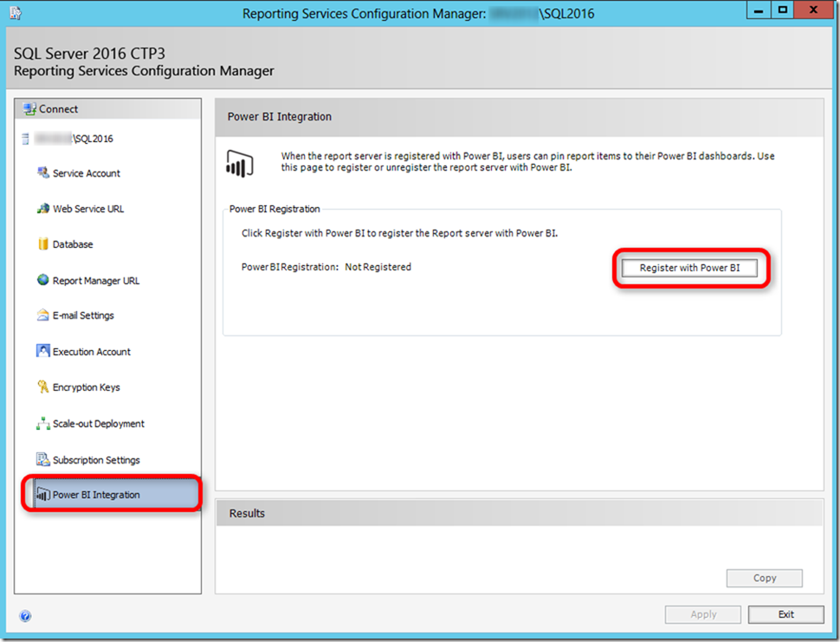The width and height of the screenshot is (840, 642).
Task: Click the Apply button
Action: tap(703, 614)
